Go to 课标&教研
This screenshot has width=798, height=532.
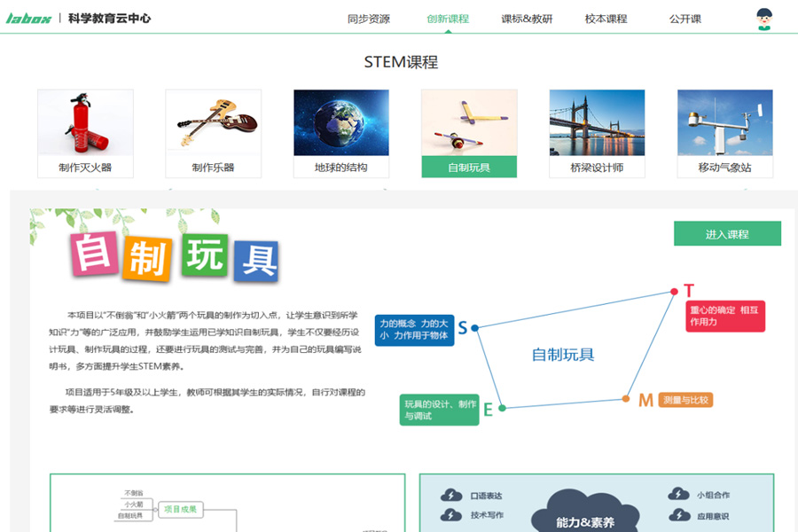point(527,19)
